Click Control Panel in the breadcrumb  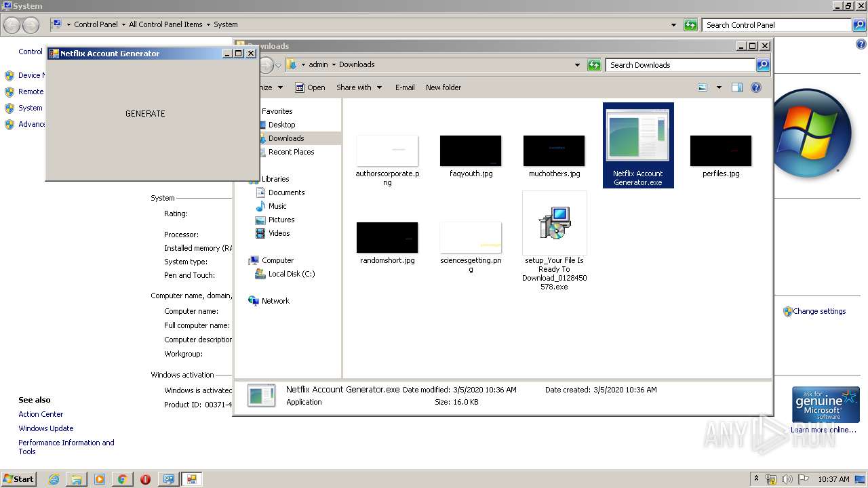point(96,24)
